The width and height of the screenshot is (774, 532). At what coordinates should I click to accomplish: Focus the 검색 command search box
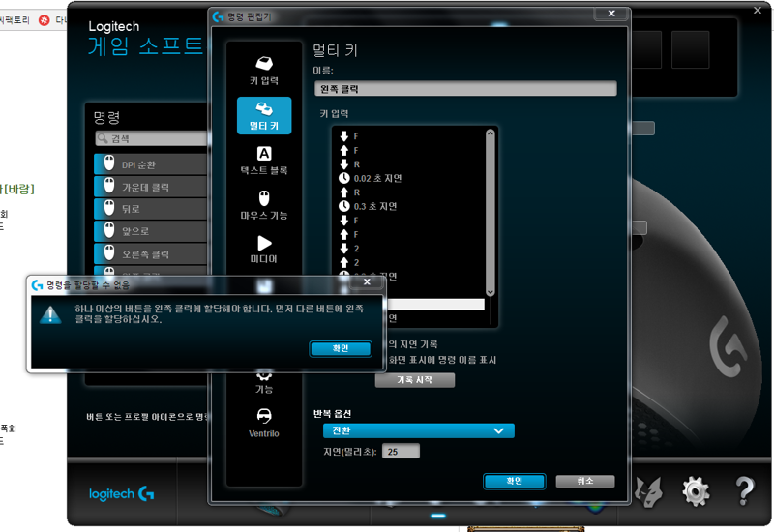click(151, 138)
